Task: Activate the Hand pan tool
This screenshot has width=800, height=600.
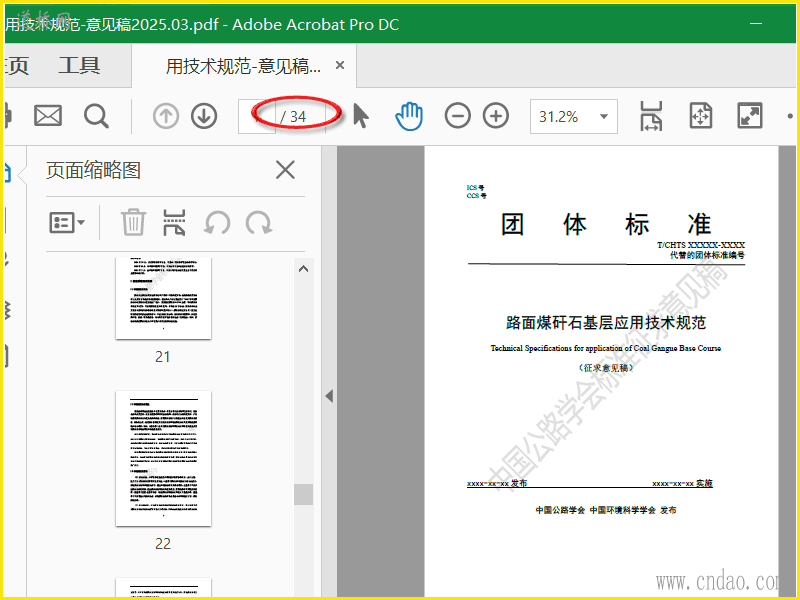Action: pos(409,116)
